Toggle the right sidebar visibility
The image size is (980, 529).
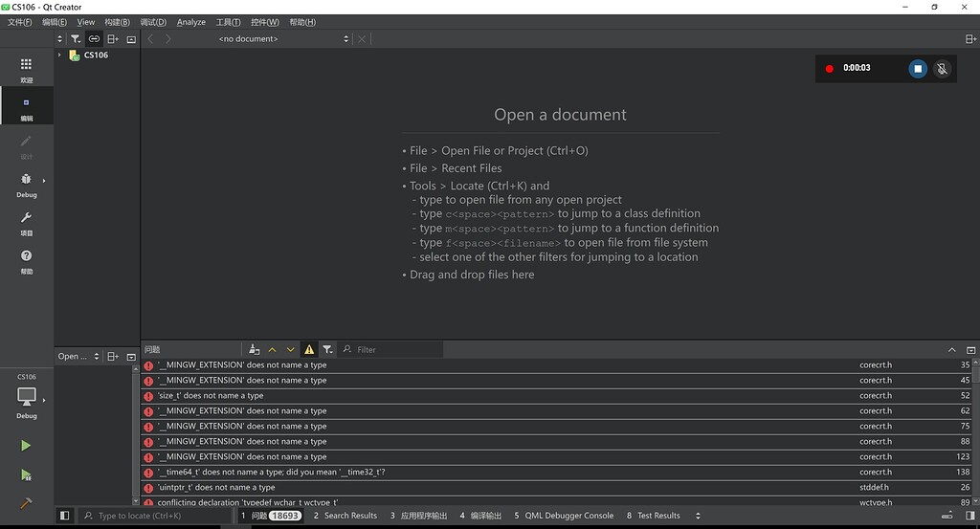point(970,516)
